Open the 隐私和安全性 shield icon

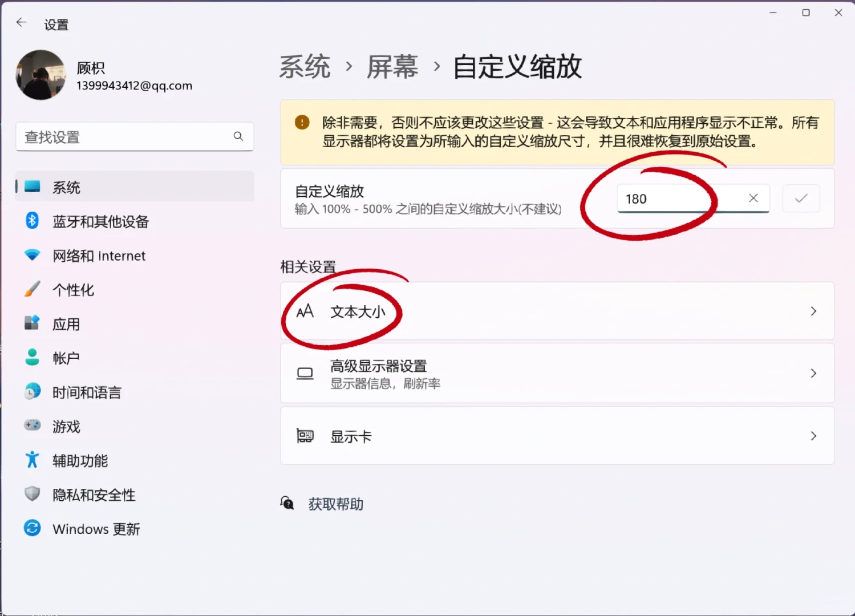33,494
